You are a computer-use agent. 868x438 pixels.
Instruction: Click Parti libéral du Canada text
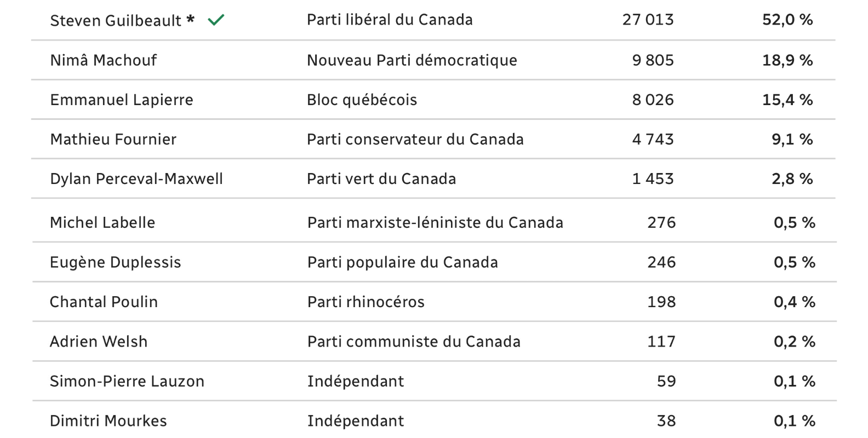[x=390, y=20]
